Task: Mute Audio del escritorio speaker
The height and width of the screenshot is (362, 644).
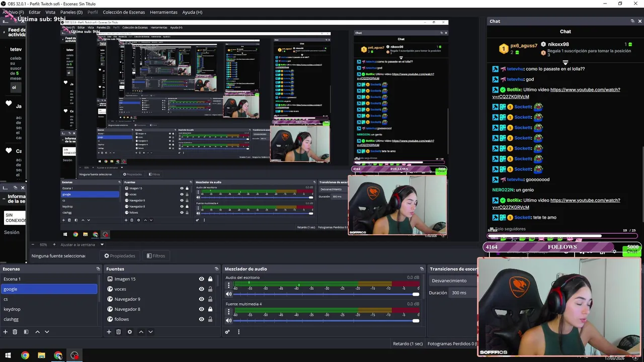Action: (x=229, y=294)
